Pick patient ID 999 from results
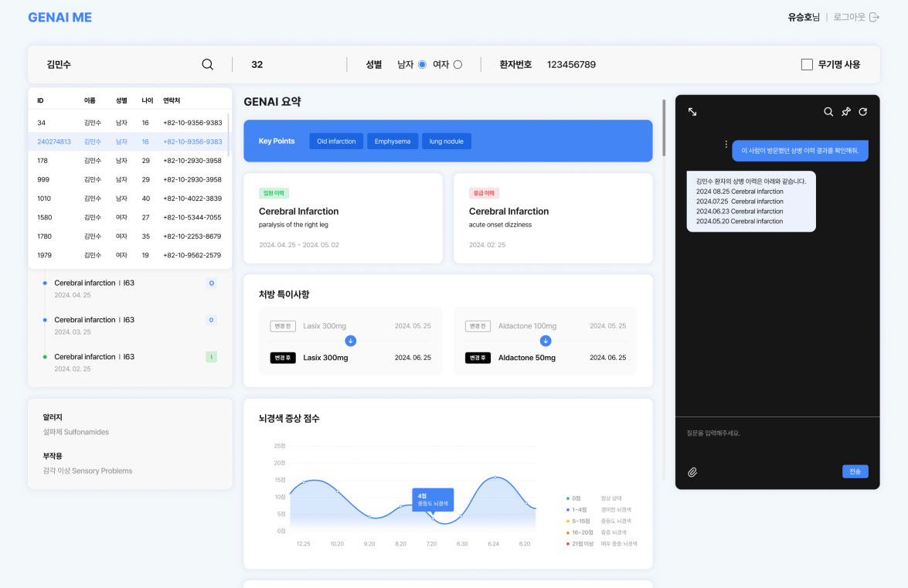Screen dimensions: 908x588 (129, 179)
